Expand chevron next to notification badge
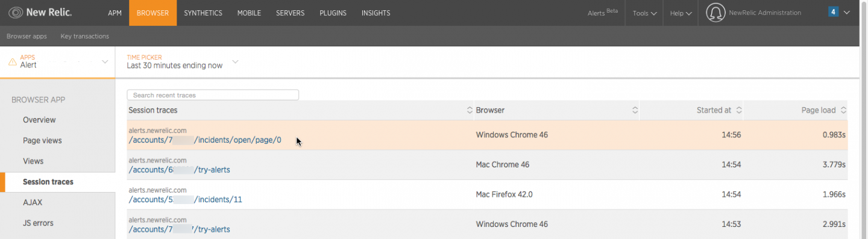The height and width of the screenshot is (239, 868). pos(847,12)
